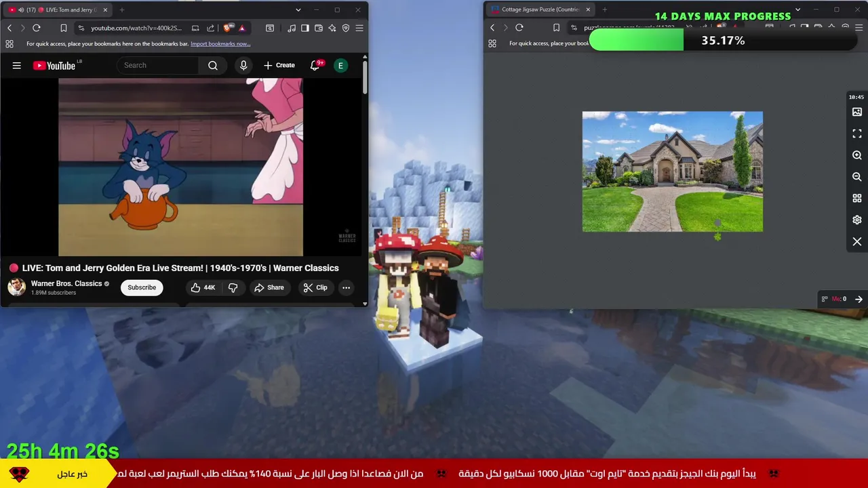Open Brave VPN shield icon
Viewport: 868px width, 488px height.
[x=346, y=28]
